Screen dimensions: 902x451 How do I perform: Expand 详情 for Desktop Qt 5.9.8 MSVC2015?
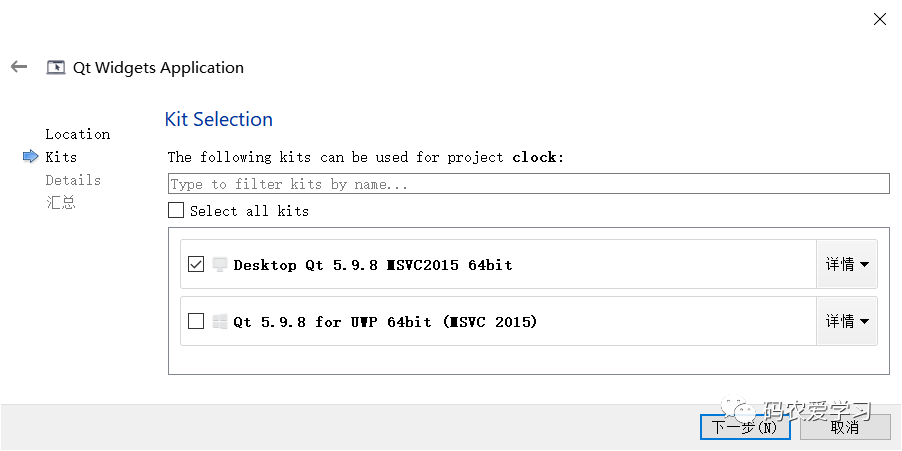tap(847, 265)
